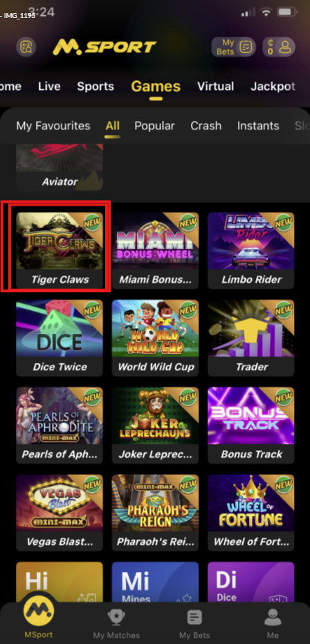This screenshot has width=310, height=644.
Task: Open the Wheel of Fortune game
Action: pyautogui.click(x=251, y=512)
